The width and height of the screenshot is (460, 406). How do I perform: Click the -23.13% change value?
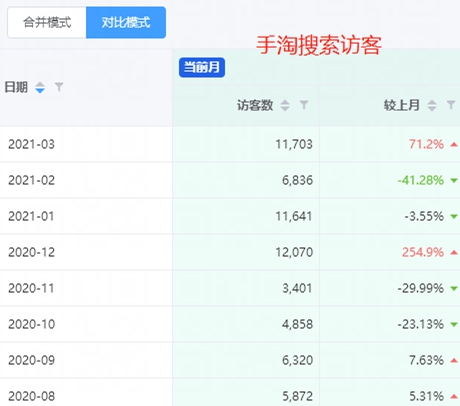click(421, 324)
